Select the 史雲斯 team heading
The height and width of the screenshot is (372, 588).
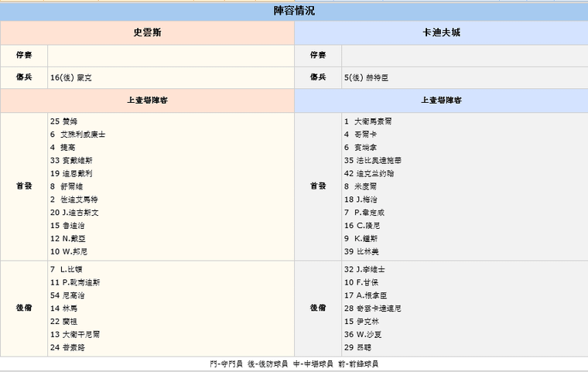click(x=147, y=32)
